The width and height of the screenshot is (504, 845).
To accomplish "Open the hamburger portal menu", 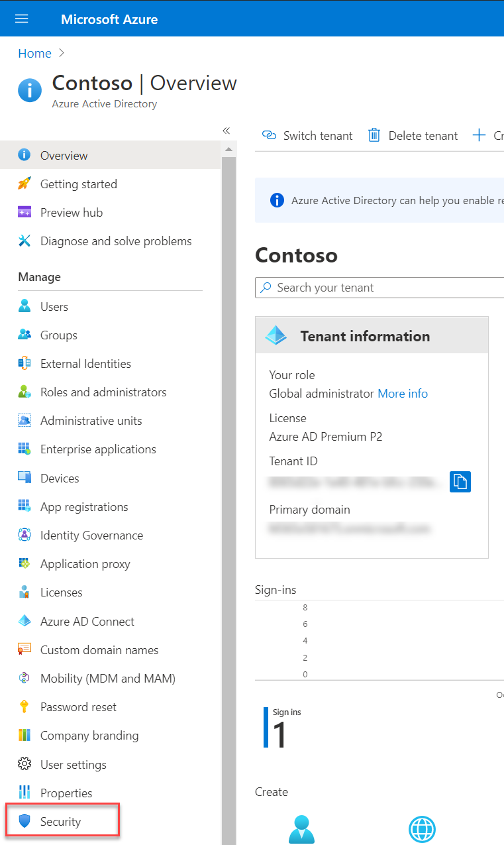I will click(x=22, y=19).
